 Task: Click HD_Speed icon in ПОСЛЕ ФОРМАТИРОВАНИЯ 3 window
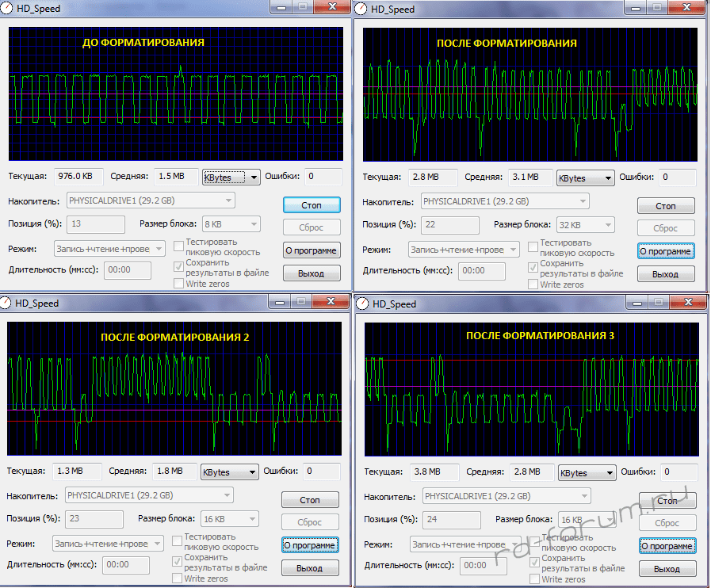(x=361, y=304)
